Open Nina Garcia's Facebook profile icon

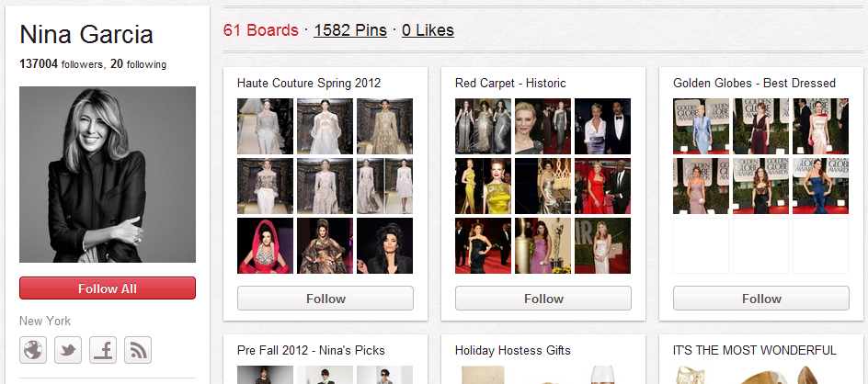point(103,350)
